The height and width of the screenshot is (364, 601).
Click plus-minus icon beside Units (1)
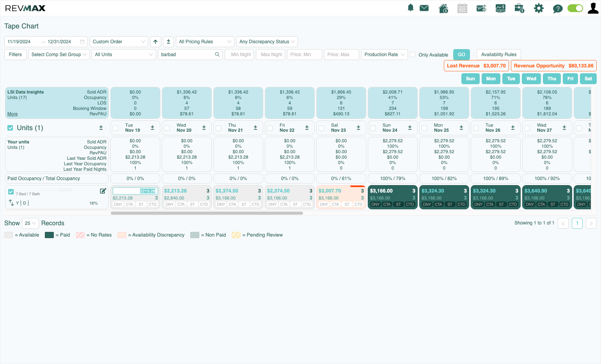pos(101,128)
